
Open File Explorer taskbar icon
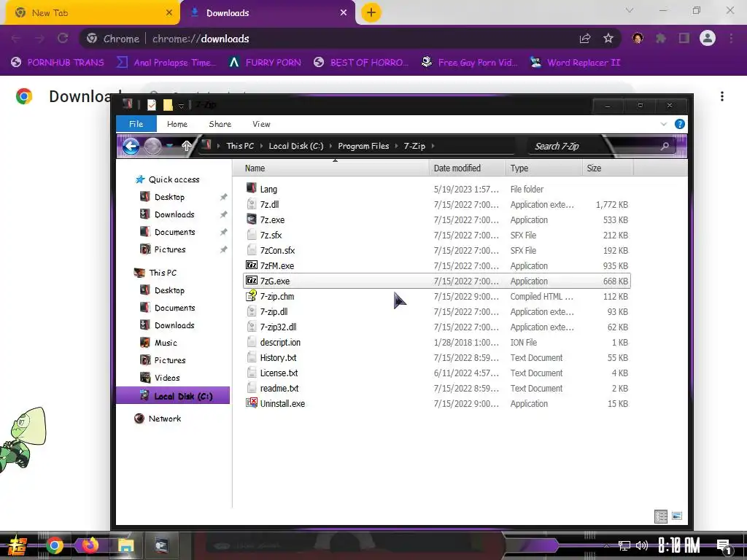[125, 545]
